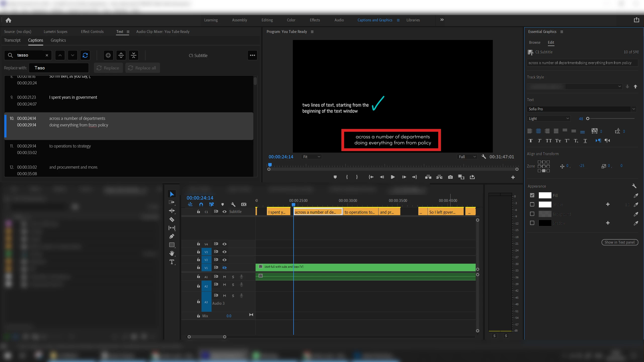Add a new caption segment
This screenshot has height=362, width=644.
pyautogui.click(x=108, y=55)
